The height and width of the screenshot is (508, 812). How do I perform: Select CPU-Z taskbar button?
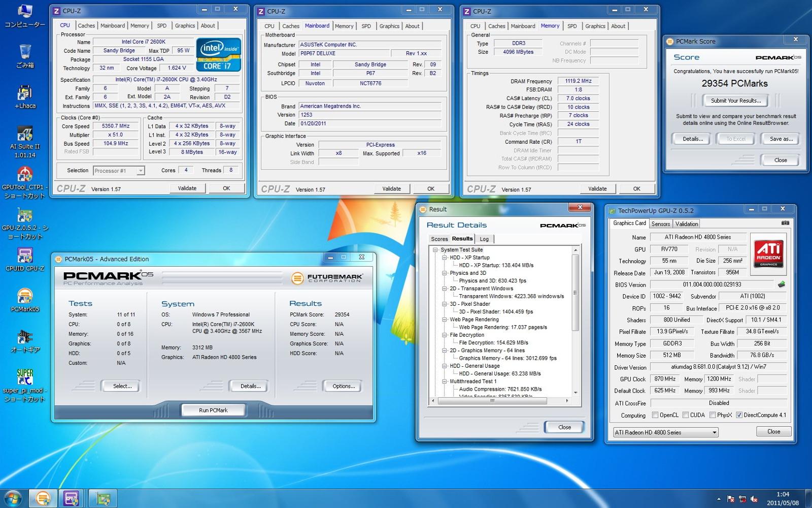point(71,498)
